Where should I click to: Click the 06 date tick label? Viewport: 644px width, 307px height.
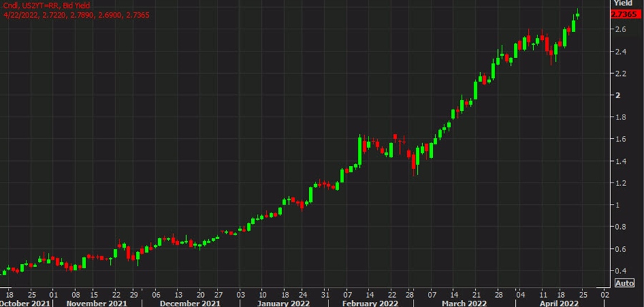tap(157, 294)
